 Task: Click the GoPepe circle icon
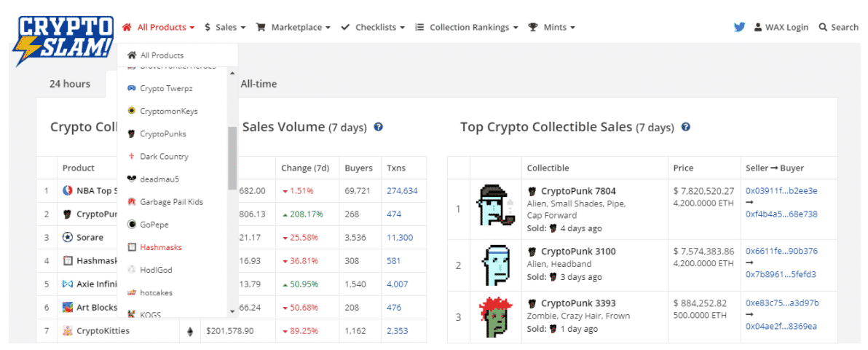(x=132, y=225)
